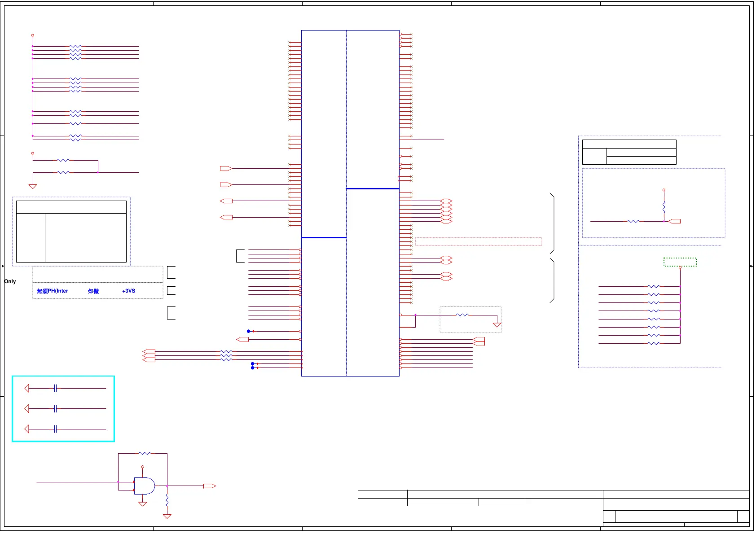Click the feedback resistor above the AND gate
756x534 pixels.
[145, 454]
